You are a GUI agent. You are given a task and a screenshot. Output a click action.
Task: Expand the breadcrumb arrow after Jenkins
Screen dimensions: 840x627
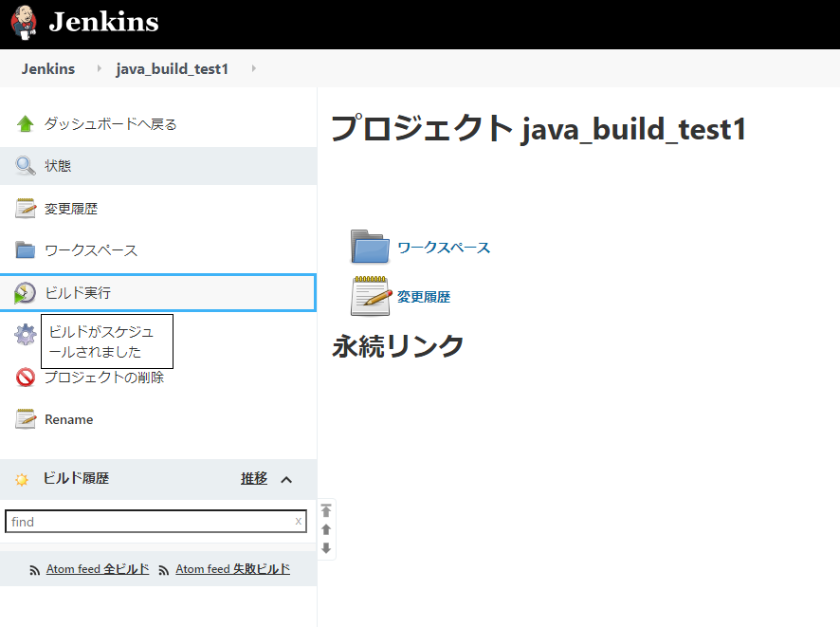tap(100, 67)
